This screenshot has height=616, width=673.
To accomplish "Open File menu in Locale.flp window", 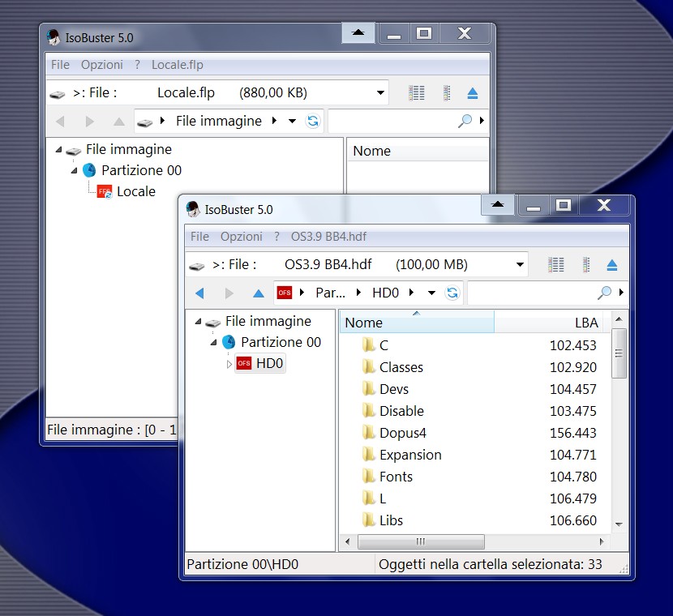I will tap(60, 65).
